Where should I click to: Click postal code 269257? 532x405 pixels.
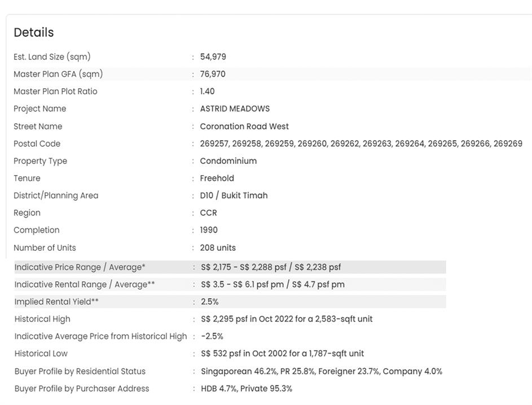pos(214,143)
